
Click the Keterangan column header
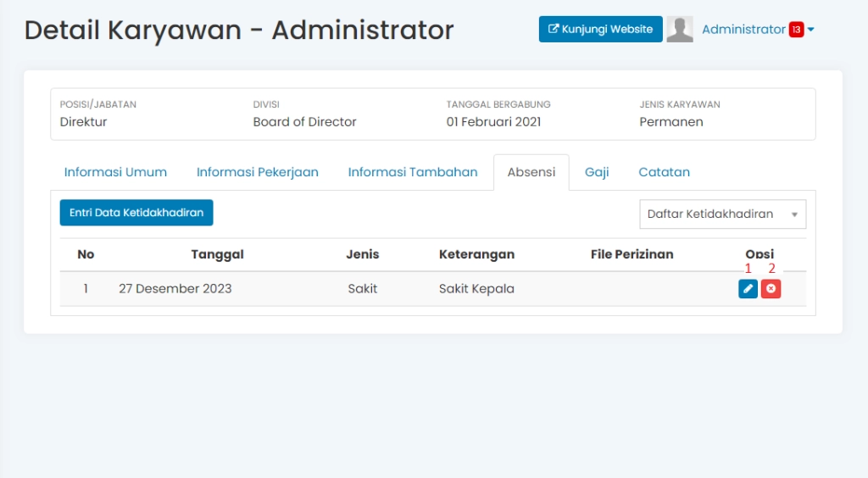pyautogui.click(x=476, y=254)
